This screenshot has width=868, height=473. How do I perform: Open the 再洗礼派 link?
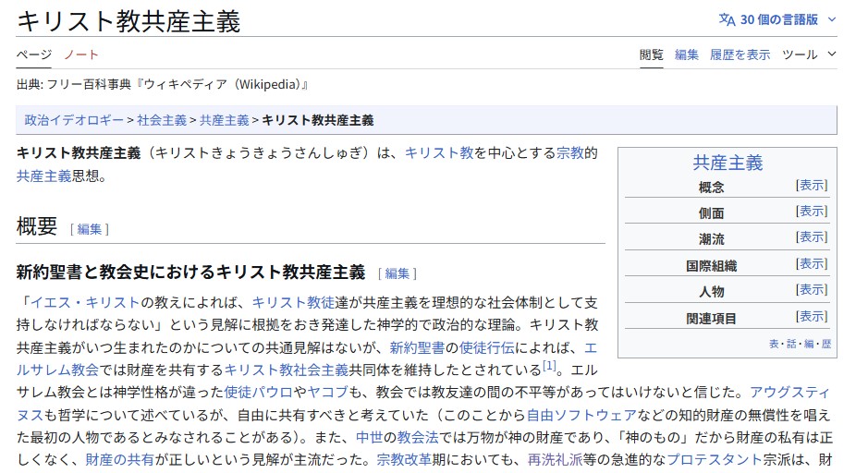coord(555,460)
